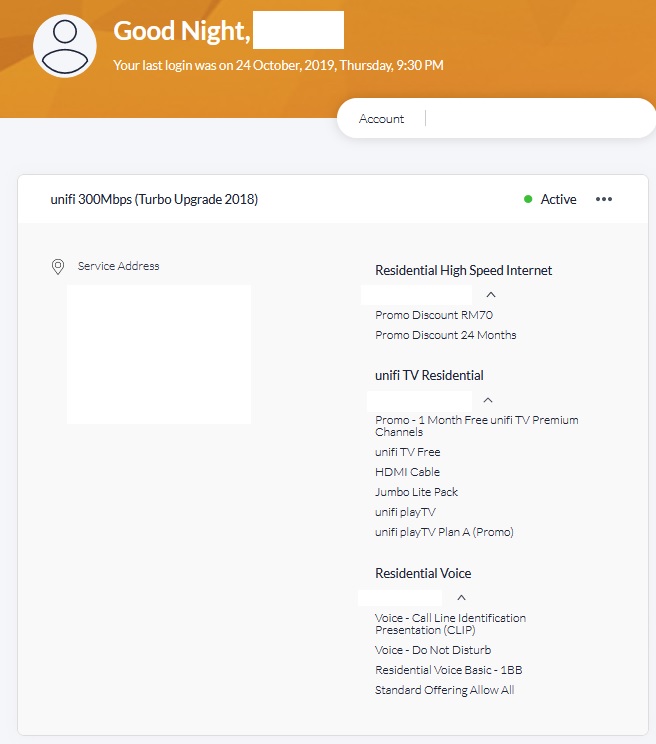Collapse the Residential Voice list
Screen dimensions: 656x744
pyautogui.click(x=461, y=597)
